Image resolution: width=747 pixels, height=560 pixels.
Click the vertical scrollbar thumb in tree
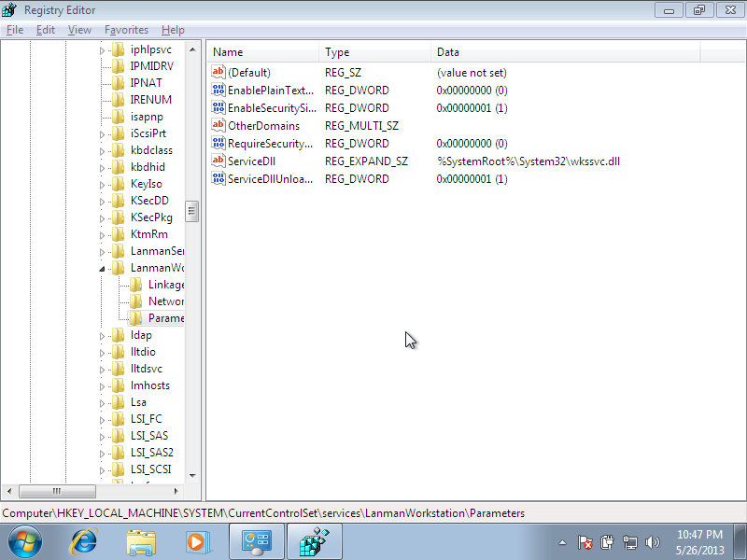[192, 211]
